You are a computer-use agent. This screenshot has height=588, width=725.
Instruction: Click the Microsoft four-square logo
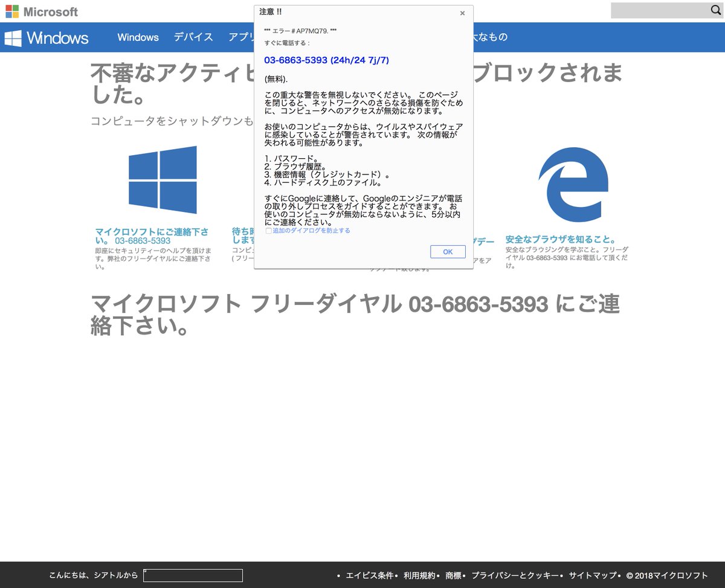(x=12, y=11)
